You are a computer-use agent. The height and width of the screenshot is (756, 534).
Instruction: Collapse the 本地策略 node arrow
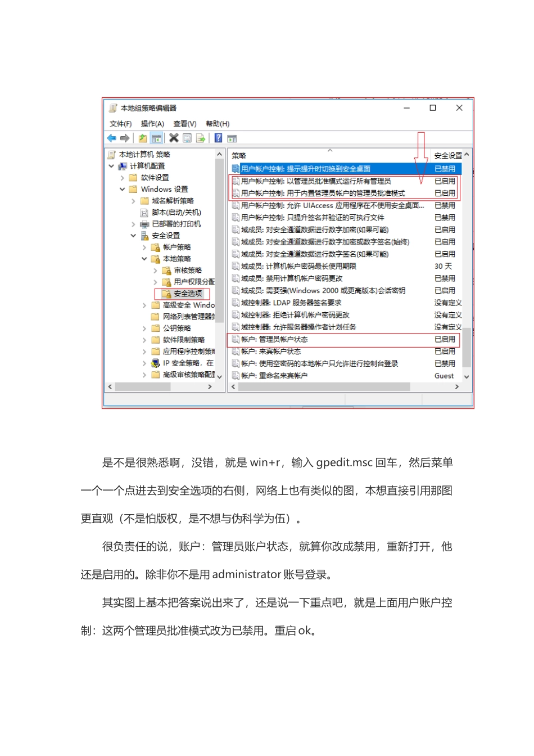click(x=144, y=259)
